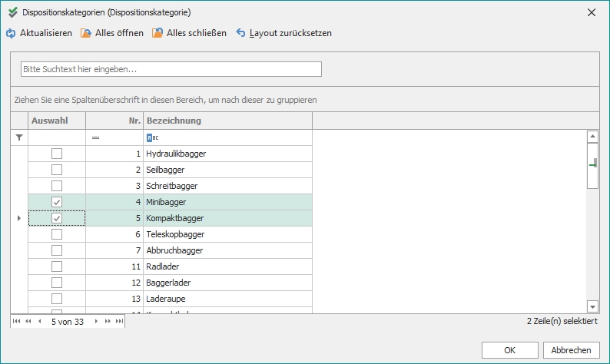Viewport: 610px width, 364px height.
Task: Uncheck the Minibagger checkbox
Action: point(57,202)
